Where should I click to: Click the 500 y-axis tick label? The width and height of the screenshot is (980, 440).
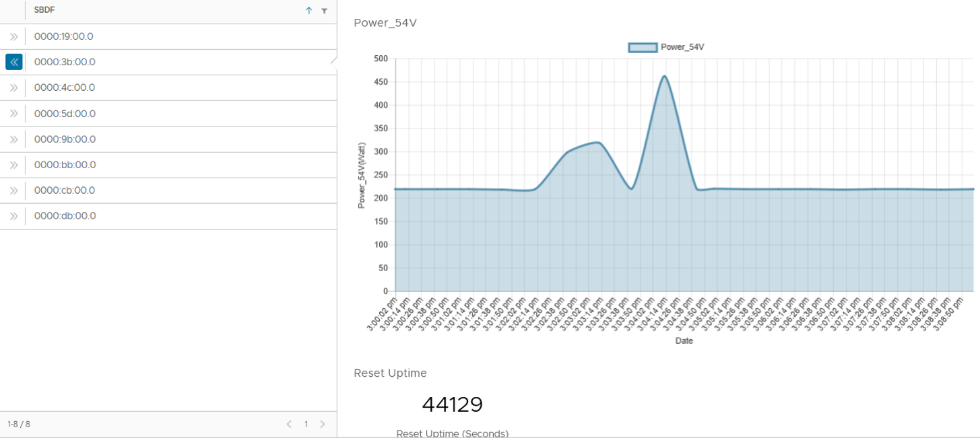tap(381, 59)
